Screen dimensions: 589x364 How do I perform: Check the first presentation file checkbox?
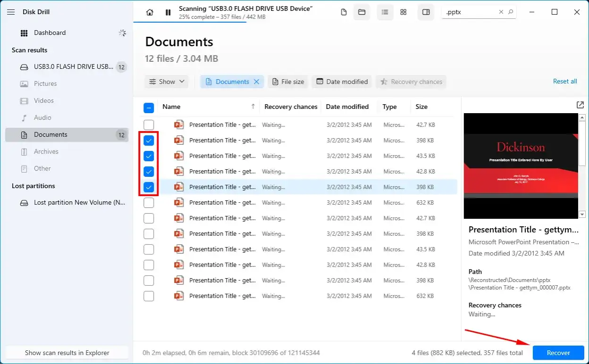coord(149,124)
